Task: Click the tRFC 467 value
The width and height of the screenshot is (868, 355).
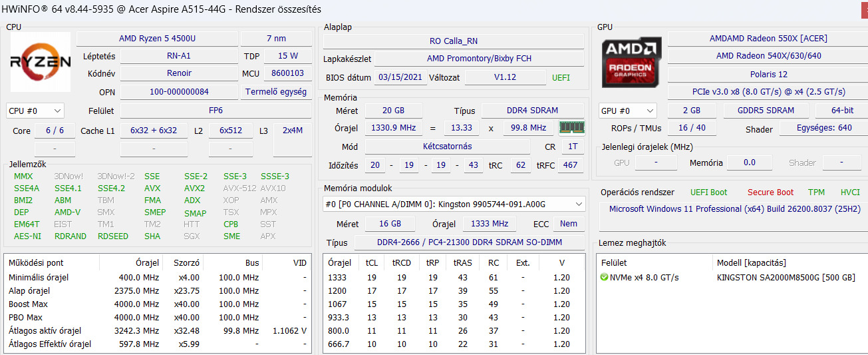Action: 570,165
